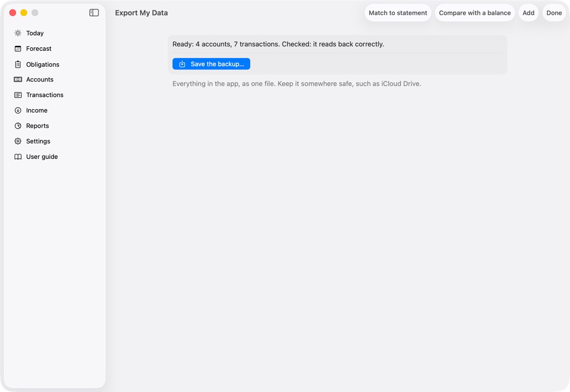Click the Export My Data title

coord(142,13)
